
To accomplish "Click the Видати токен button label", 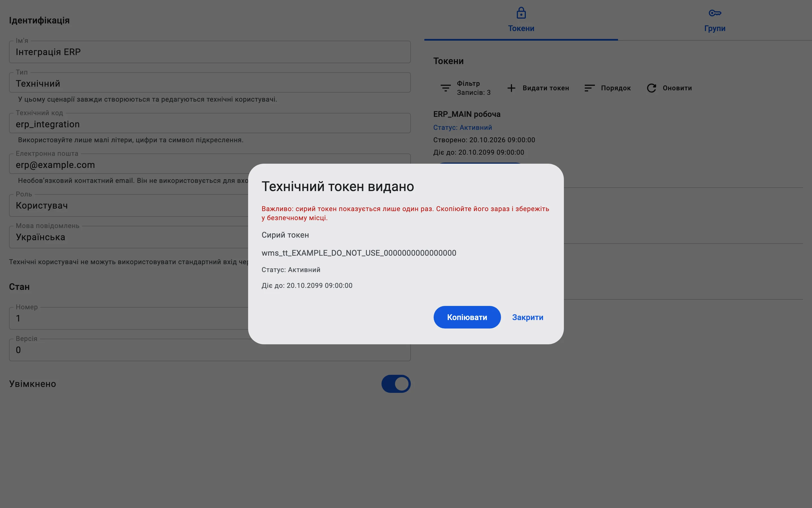I will tap(546, 88).
